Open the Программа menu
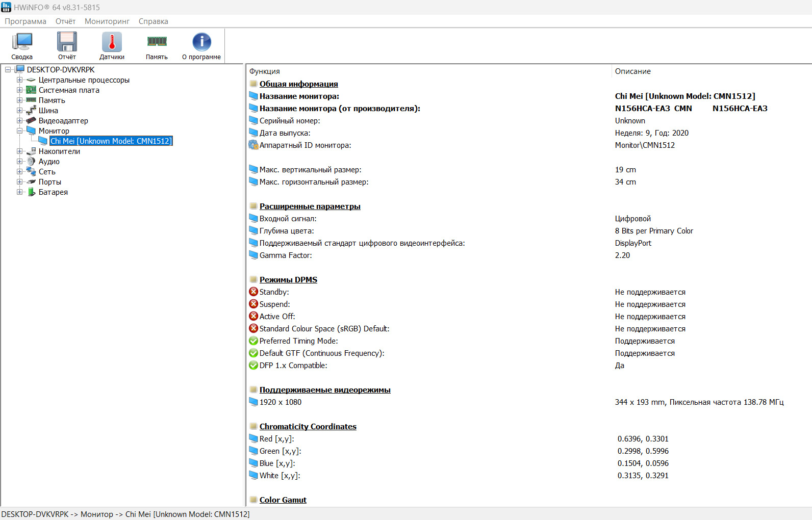The image size is (812, 520). (x=26, y=21)
